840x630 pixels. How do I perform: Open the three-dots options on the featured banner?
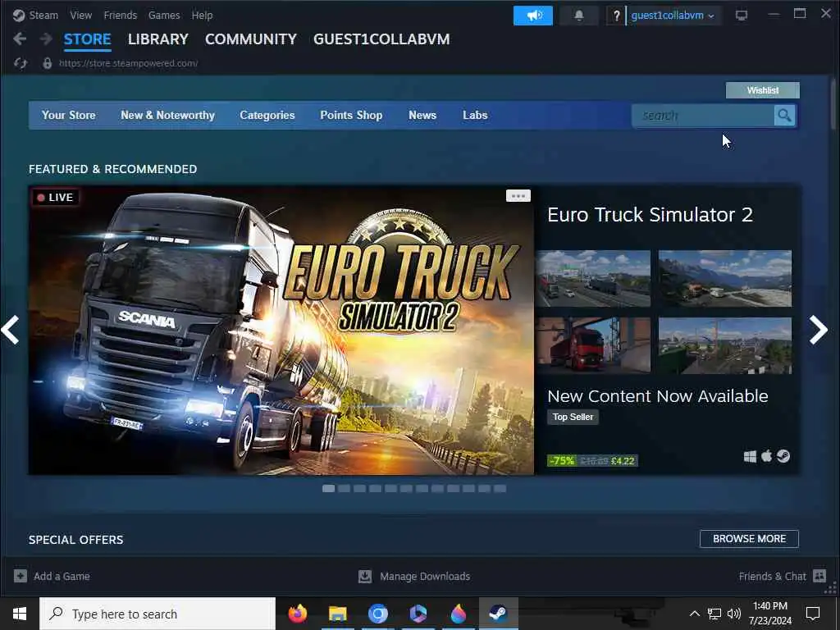[x=518, y=195]
